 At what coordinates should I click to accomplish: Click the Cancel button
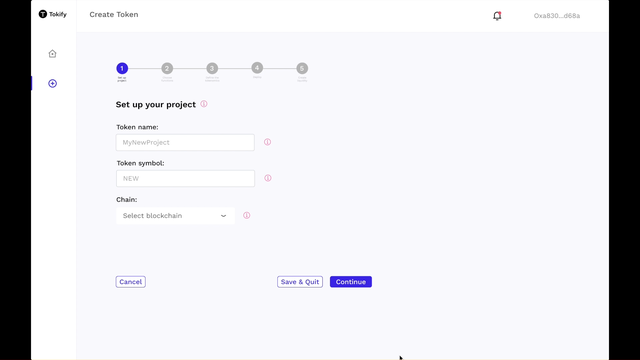131,282
